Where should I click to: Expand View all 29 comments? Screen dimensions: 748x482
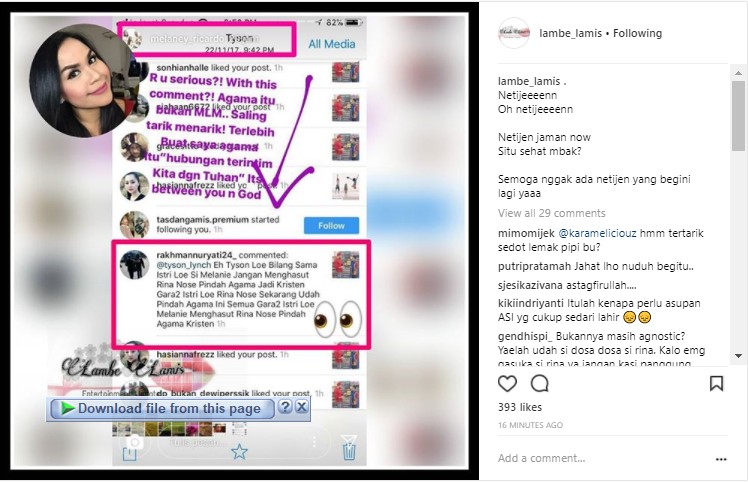(x=551, y=213)
